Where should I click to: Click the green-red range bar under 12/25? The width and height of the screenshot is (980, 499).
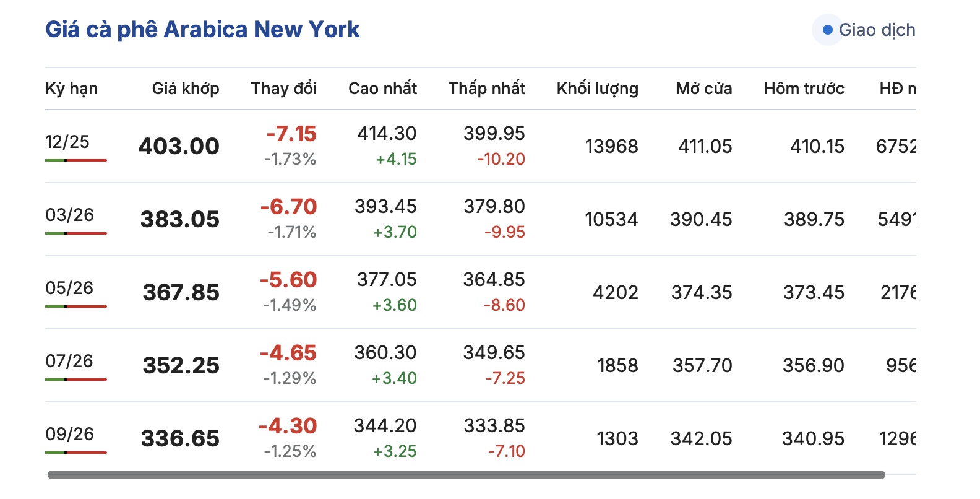point(75,160)
